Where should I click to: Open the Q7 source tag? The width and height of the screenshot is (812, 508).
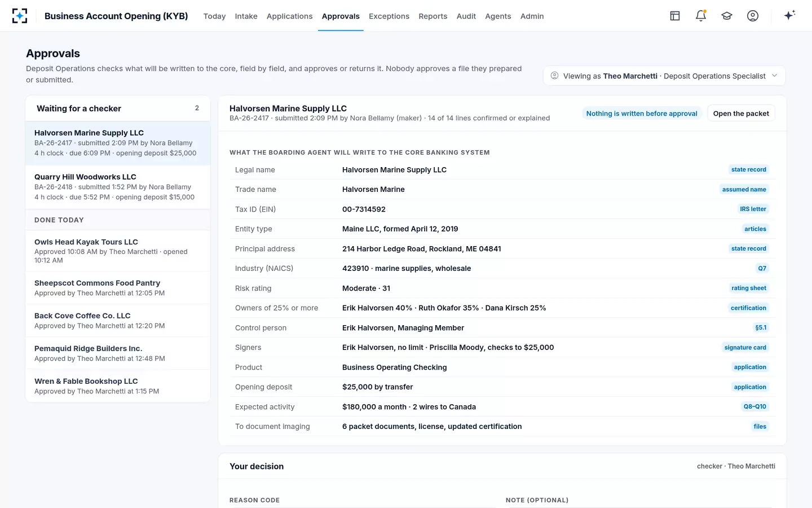click(x=762, y=269)
